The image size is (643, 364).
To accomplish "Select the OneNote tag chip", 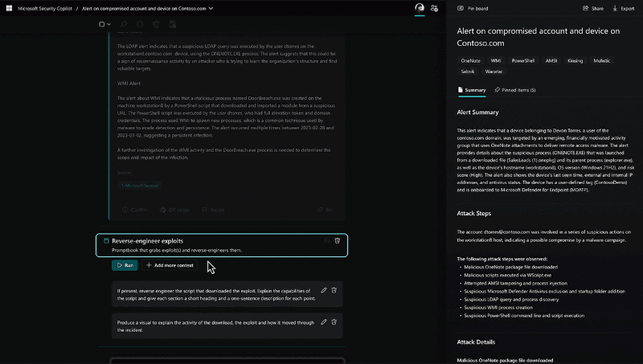I will [470, 60].
